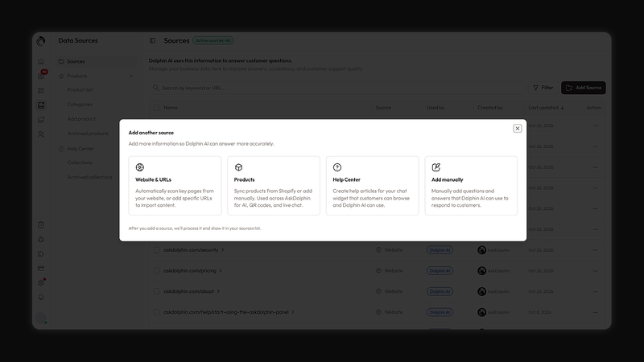This screenshot has height=362, width=644.
Task: Pick the Help Center card title
Action: [346, 179]
